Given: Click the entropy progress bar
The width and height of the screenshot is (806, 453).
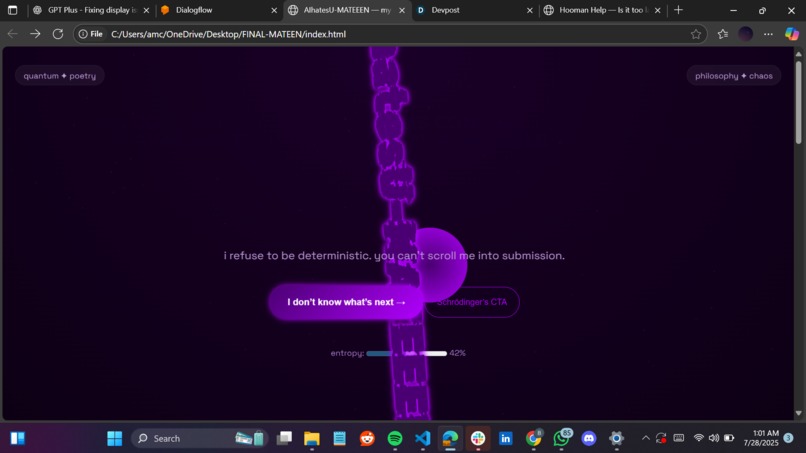Looking at the screenshot, I should tap(407, 353).
